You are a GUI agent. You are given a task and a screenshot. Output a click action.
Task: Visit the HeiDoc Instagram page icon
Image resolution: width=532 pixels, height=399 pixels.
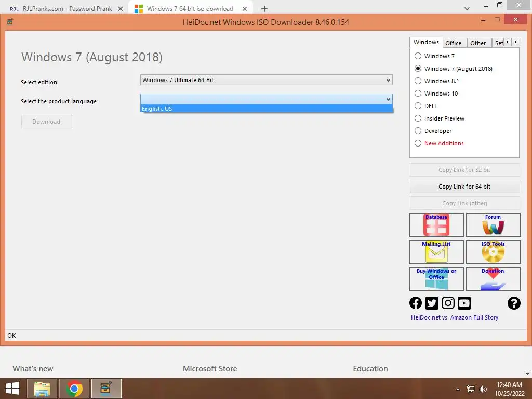(448, 303)
